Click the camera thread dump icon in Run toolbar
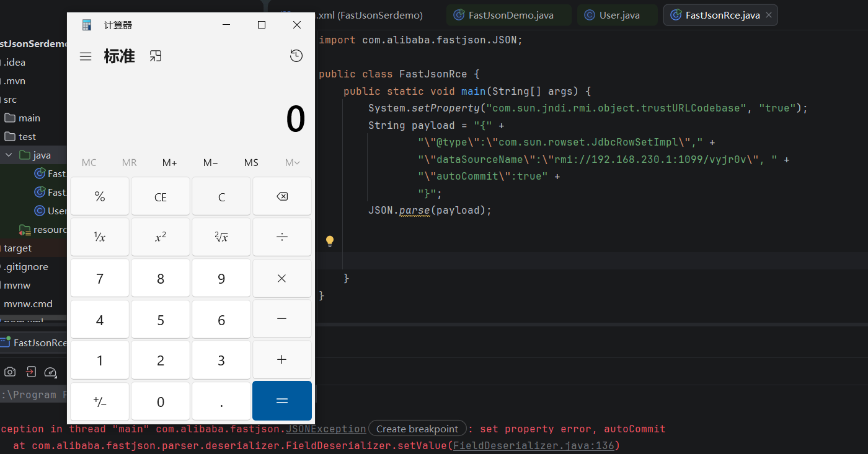This screenshot has width=868, height=454. (10, 372)
